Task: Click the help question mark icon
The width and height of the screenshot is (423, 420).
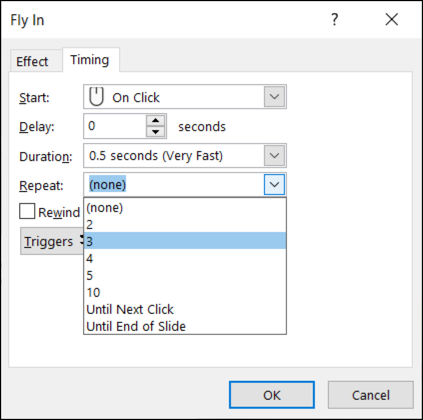Action: [335, 19]
